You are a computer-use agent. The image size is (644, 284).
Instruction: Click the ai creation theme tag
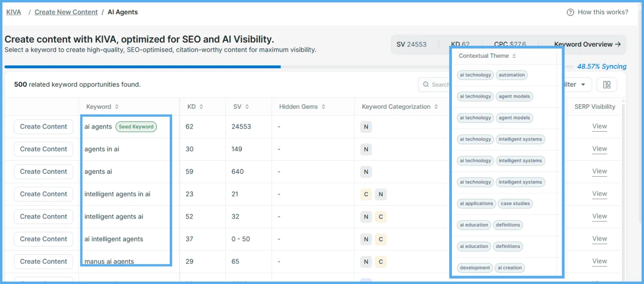click(510, 268)
